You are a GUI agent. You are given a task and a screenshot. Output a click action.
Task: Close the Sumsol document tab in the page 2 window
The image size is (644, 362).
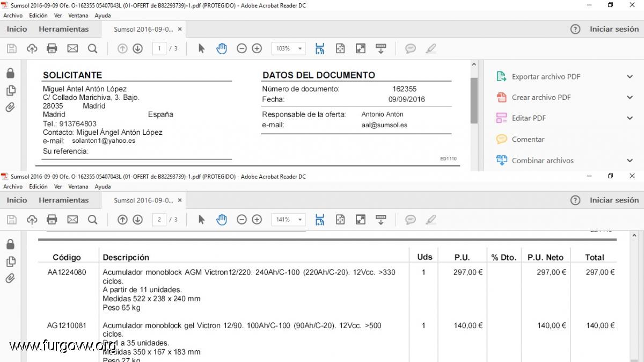point(180,200)
